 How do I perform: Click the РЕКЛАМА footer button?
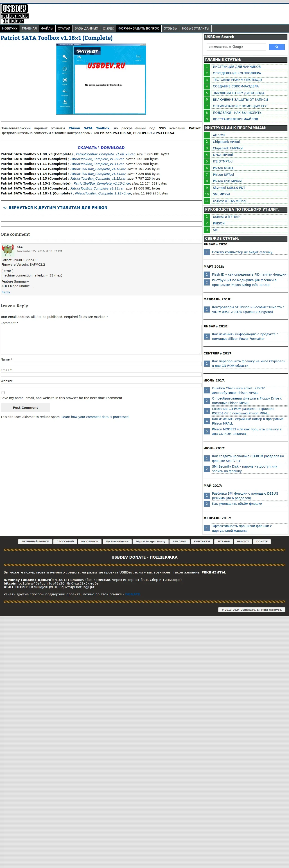tap(180, 542)
